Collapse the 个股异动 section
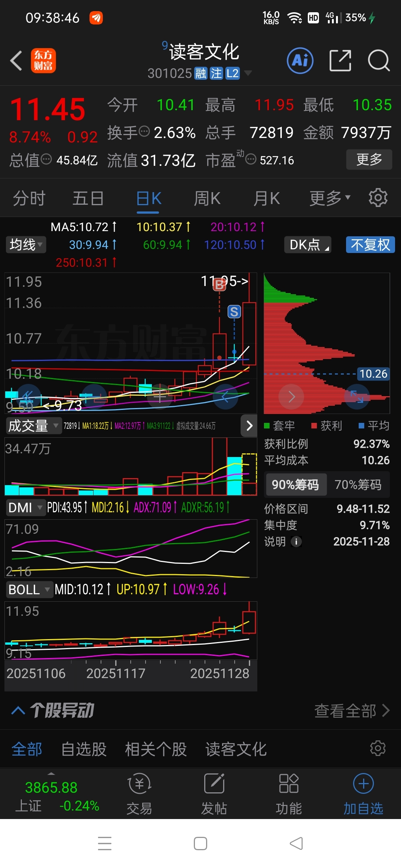 point(18,710)
